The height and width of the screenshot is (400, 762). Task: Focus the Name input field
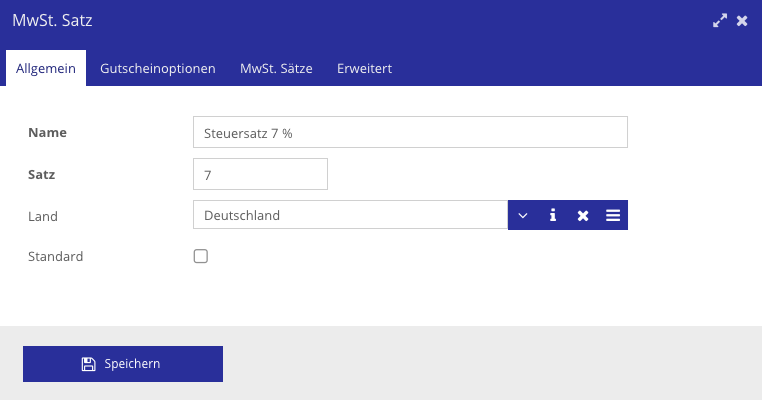[410, 132]
